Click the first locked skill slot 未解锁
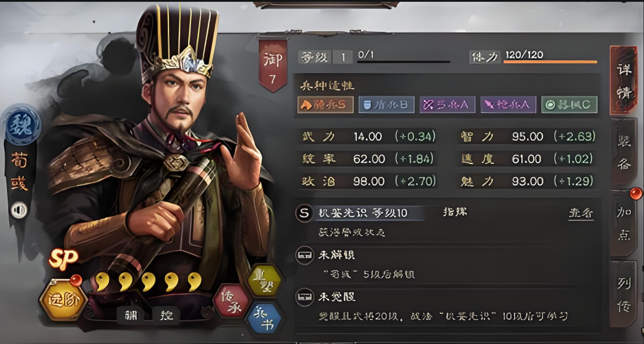Image resolution: width=644 pixels, height=344 pixels. 336,255
